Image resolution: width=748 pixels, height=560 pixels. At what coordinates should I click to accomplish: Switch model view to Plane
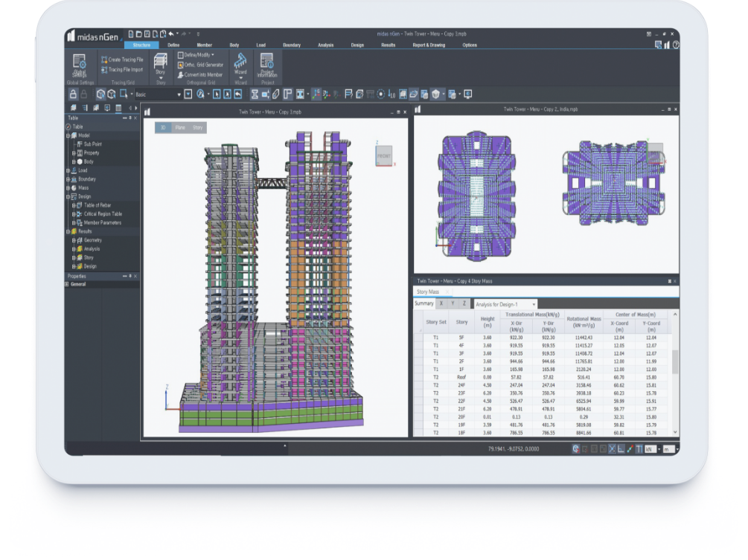pos(180,128)
